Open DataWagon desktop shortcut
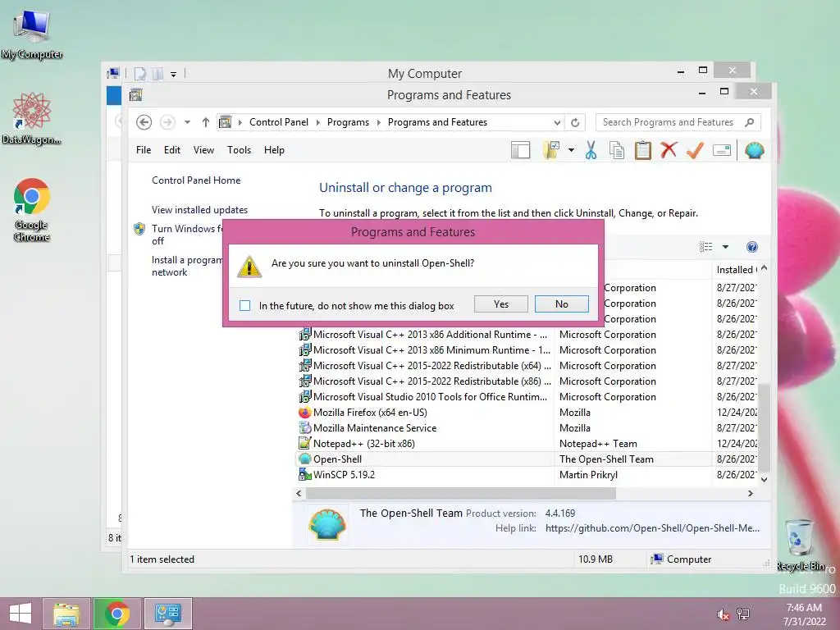840x630 pixels. point(32,118)
